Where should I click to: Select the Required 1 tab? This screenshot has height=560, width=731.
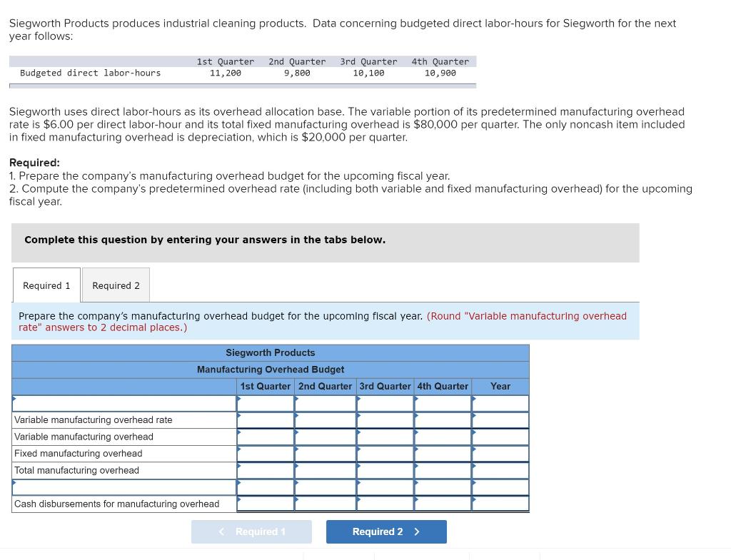[x=46, y=285]
